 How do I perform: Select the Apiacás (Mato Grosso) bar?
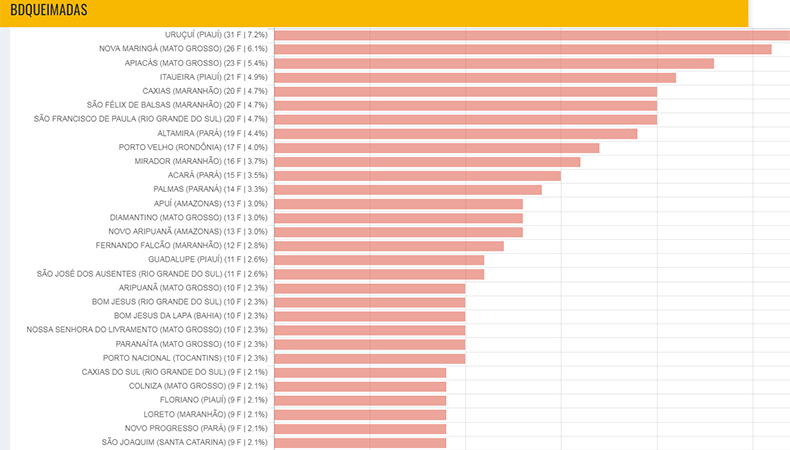tap(494, 63)
